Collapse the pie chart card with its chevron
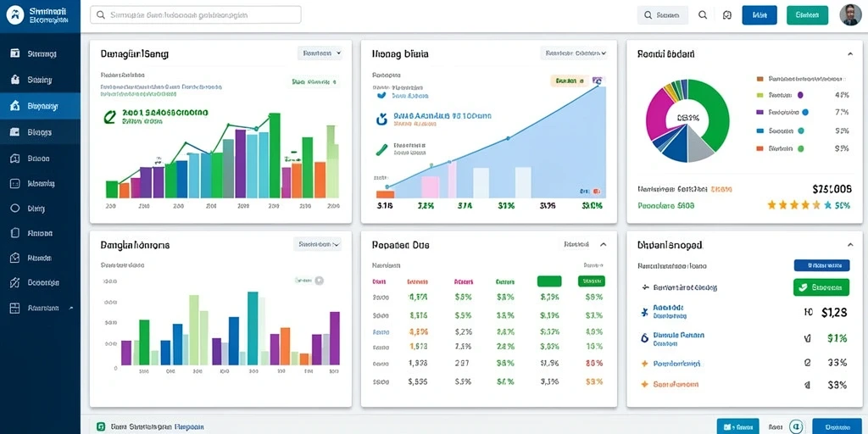 point(849,54)
